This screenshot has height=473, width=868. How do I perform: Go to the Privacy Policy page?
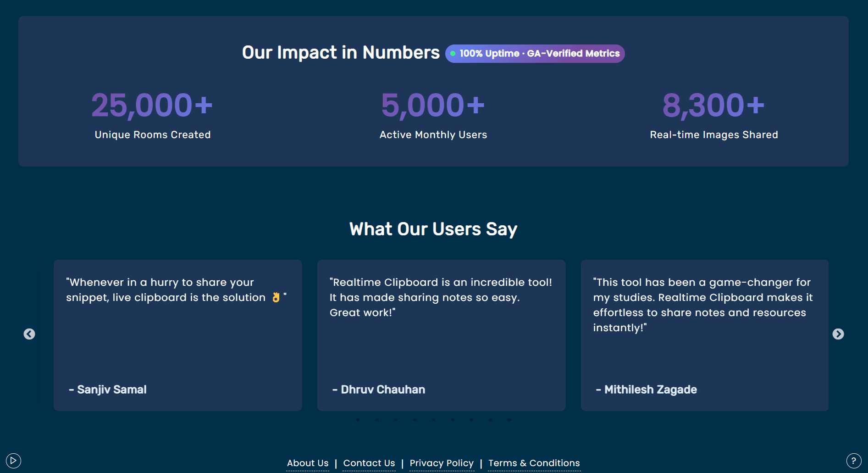coord(442,463)
